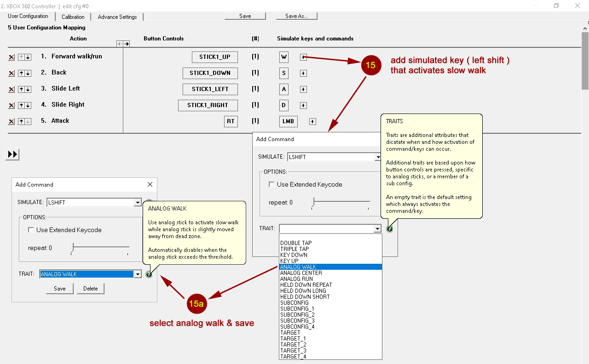Image resolution: width=589 pixels, height=364 pixels.
Task: Click the double-arrow fast forward icon
Action: [12, 154]
